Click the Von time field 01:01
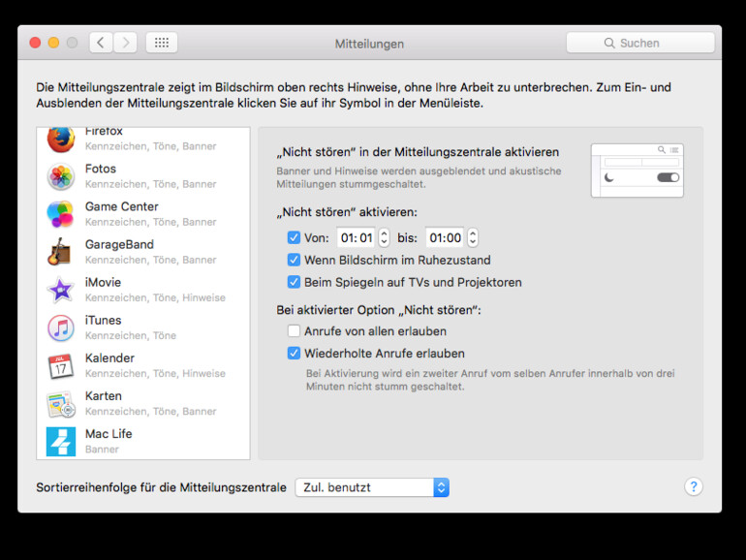The height and width of the screenshot is (560, 746). click(356, 237)
